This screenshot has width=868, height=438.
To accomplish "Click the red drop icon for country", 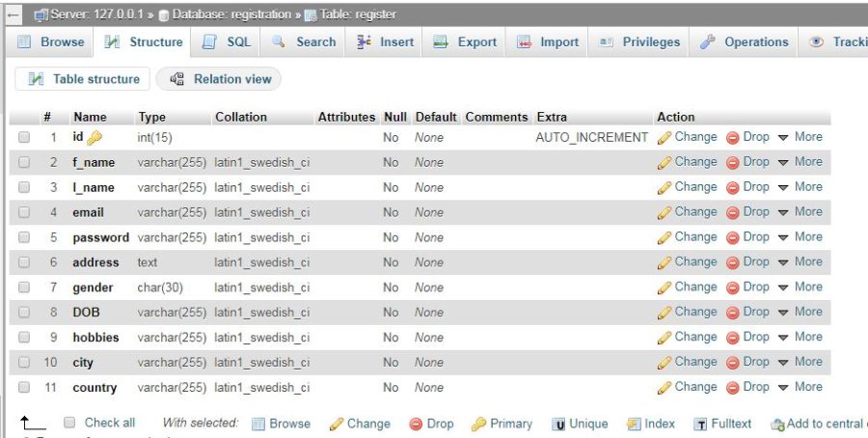I will pyautogui.click(x=733, y=388).
